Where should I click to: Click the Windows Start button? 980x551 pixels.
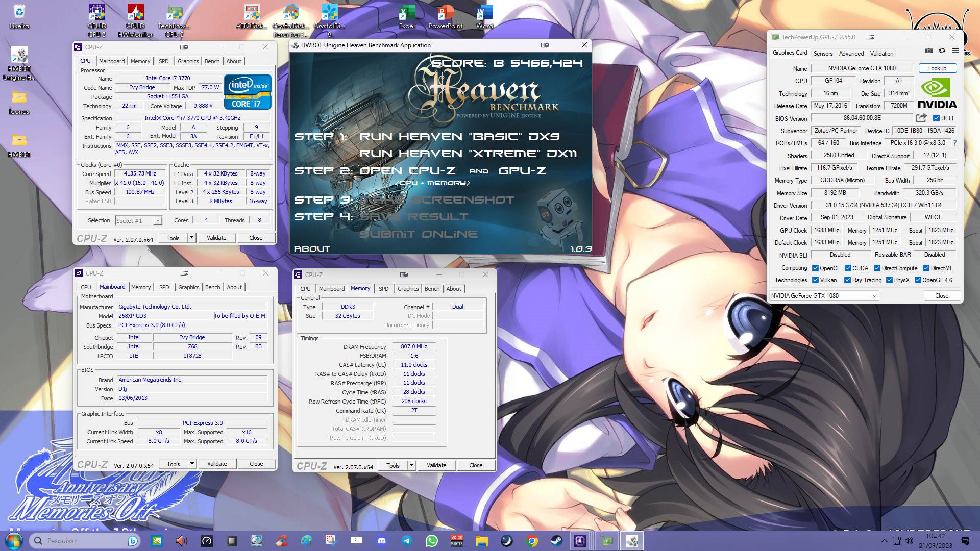click(14, 541)
